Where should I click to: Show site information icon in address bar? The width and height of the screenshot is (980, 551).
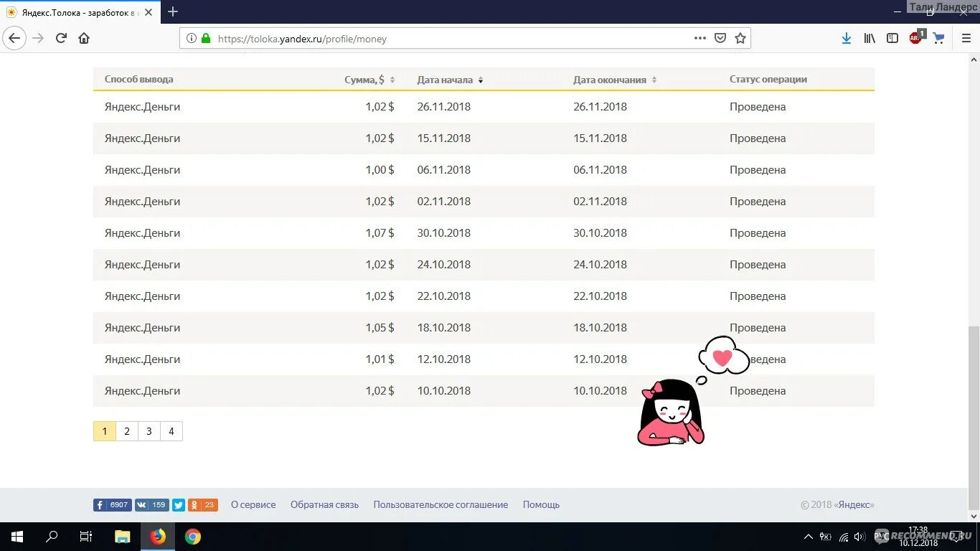pyautogui.click(x=192, y=39)
